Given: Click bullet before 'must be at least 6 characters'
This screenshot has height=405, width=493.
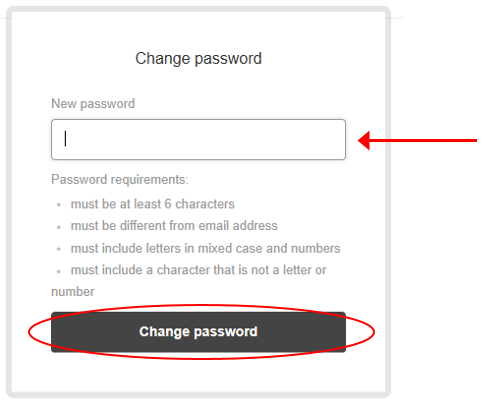Looking at the screenshot, I should click(x=59, y=205).
